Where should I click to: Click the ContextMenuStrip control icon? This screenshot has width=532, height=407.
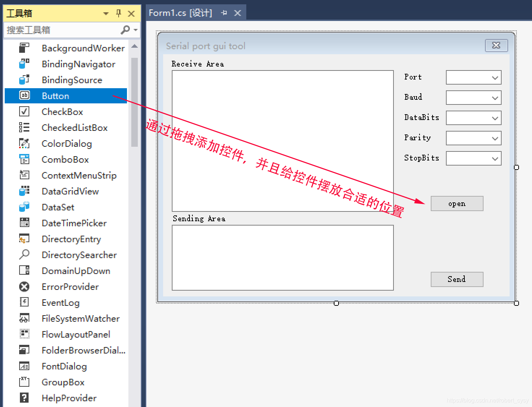[x=24, y=175]
